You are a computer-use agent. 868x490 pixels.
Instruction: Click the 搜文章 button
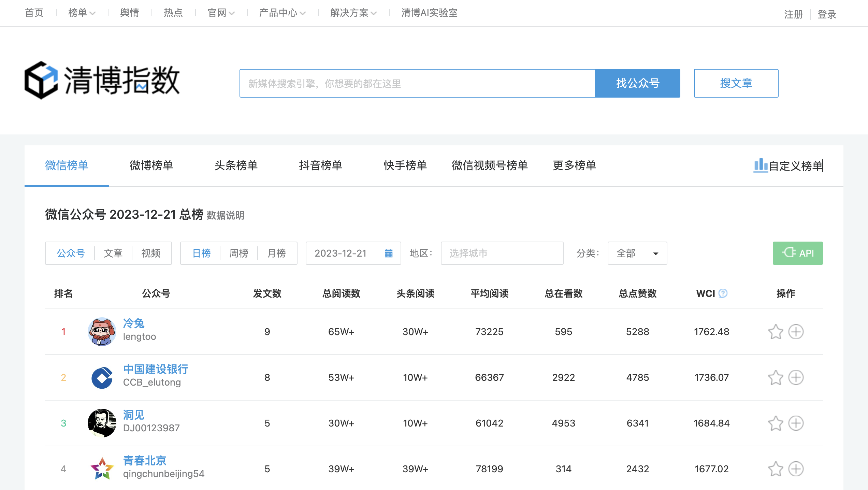(x=736, y=83)
